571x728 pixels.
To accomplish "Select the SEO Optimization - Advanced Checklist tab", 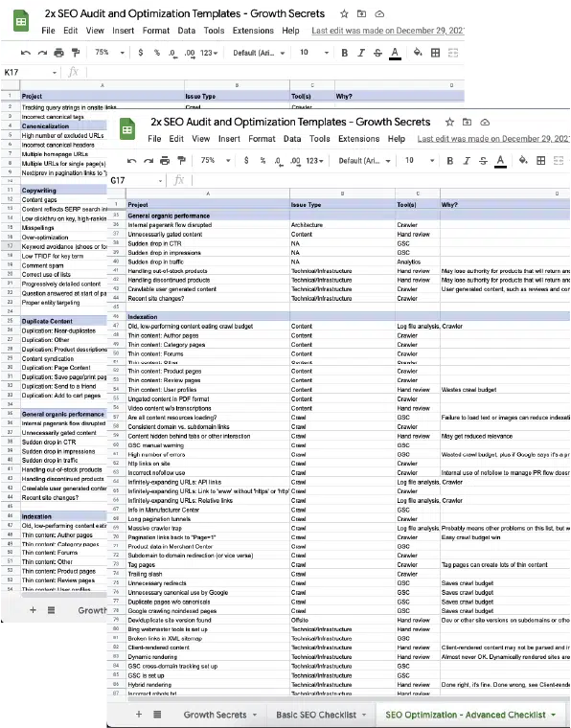I will 466,715.
